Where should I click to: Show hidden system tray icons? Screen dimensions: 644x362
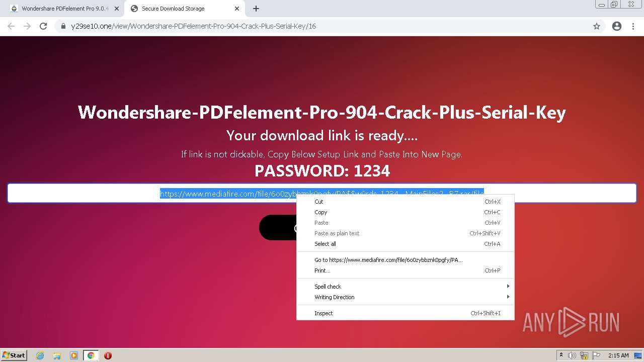tap(561, 355)
